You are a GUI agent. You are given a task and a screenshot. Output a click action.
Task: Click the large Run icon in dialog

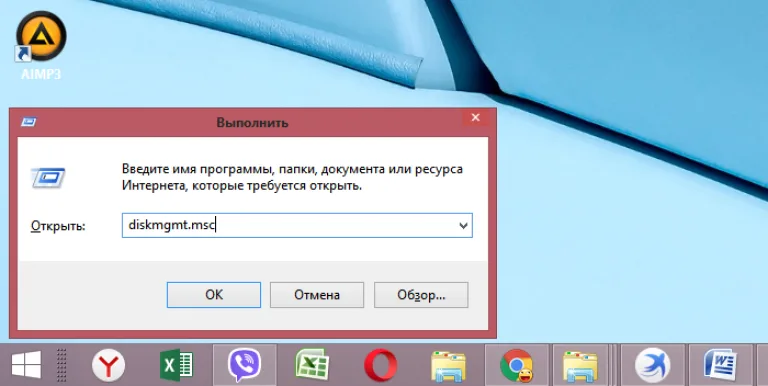(48, 177)
